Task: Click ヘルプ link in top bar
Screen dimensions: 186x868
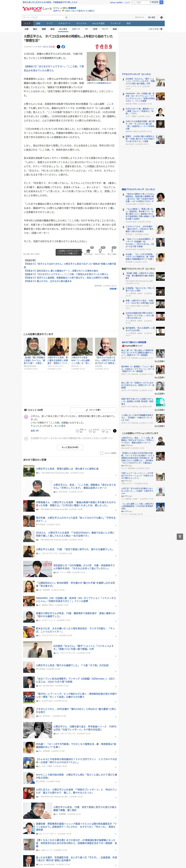Action: (127, 2)
